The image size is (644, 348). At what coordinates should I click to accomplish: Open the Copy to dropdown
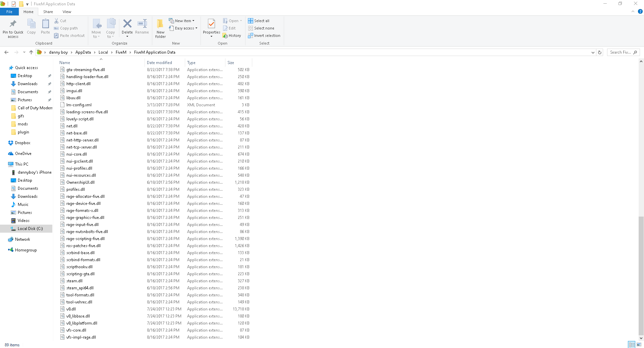pyautogui.click(x=110, y=28)
